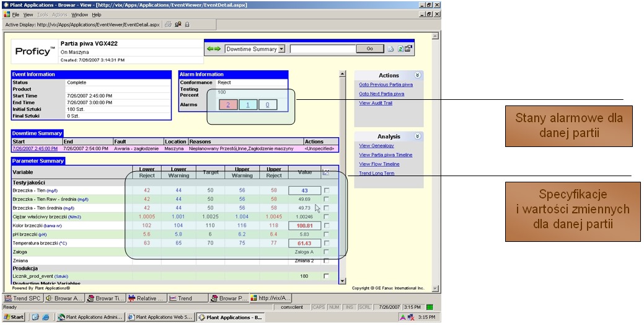The image size is (644, 325).
Task: Click the green forward arrow left of Downtime Summary
Action: tap(218, 49)
